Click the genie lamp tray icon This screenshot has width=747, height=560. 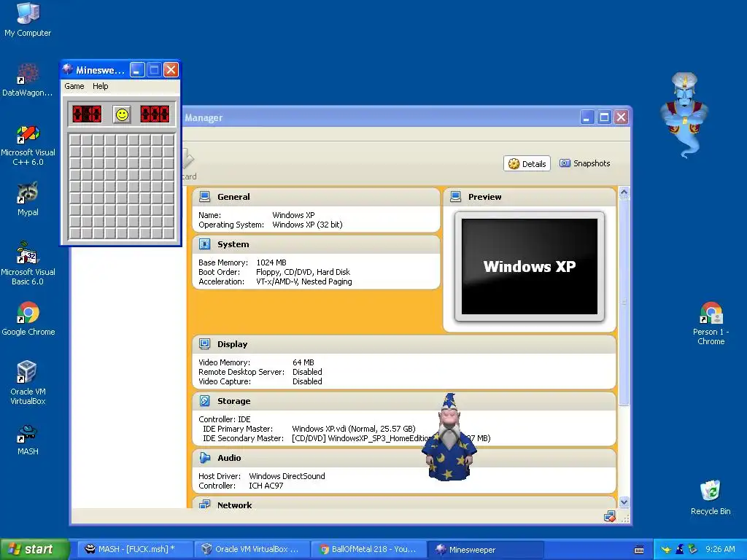tap(666, 550)
